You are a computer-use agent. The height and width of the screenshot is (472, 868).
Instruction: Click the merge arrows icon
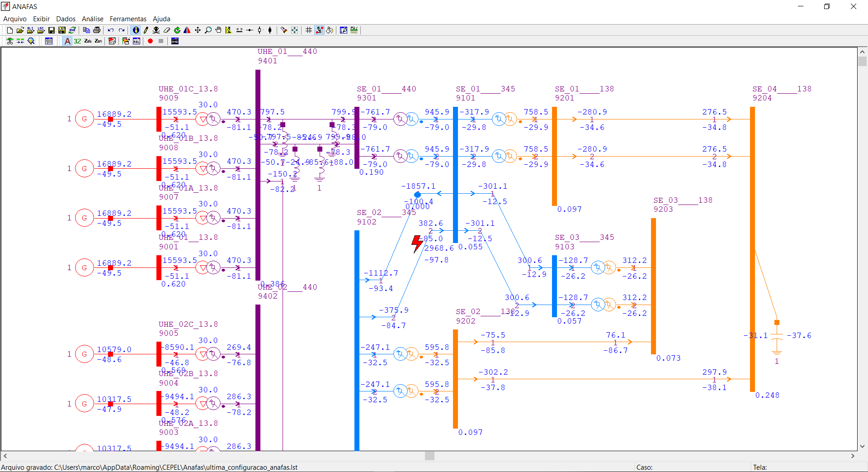pos(20,41)
